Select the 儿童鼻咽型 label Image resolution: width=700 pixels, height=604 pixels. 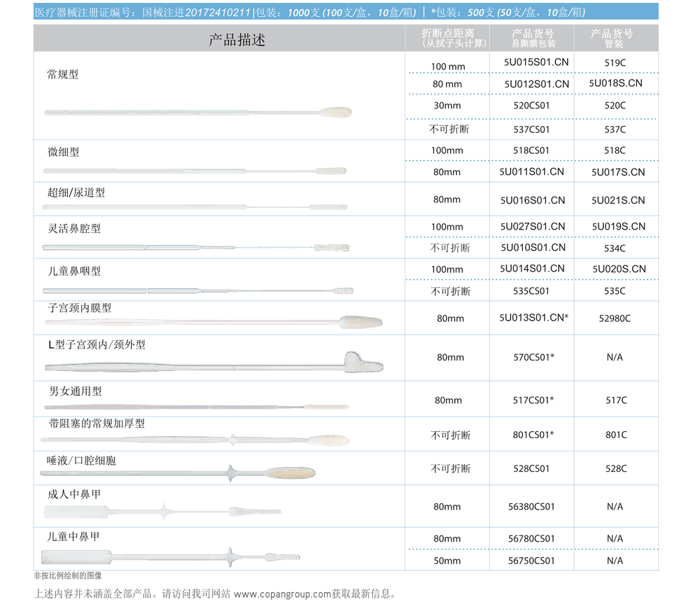click(x=74, y=272)
